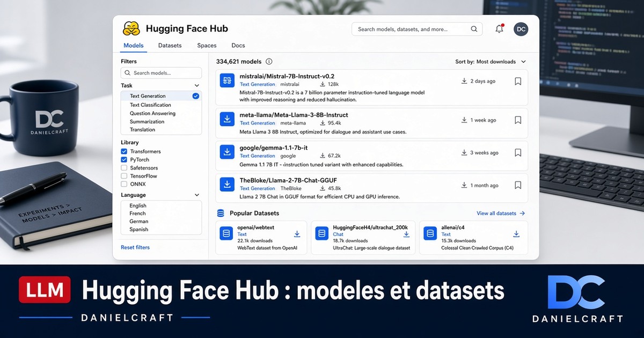Click the info icon beside 334,621 models

click(x=269, y=62)
